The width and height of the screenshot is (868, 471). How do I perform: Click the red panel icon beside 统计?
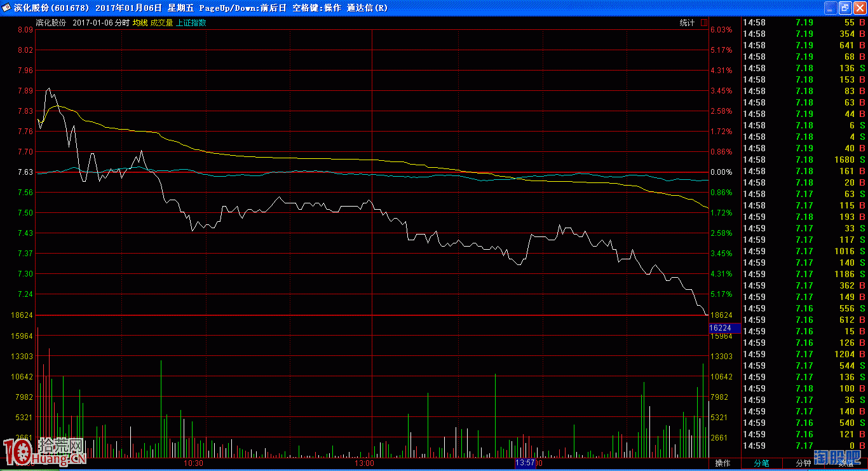[x=704, y=23]
